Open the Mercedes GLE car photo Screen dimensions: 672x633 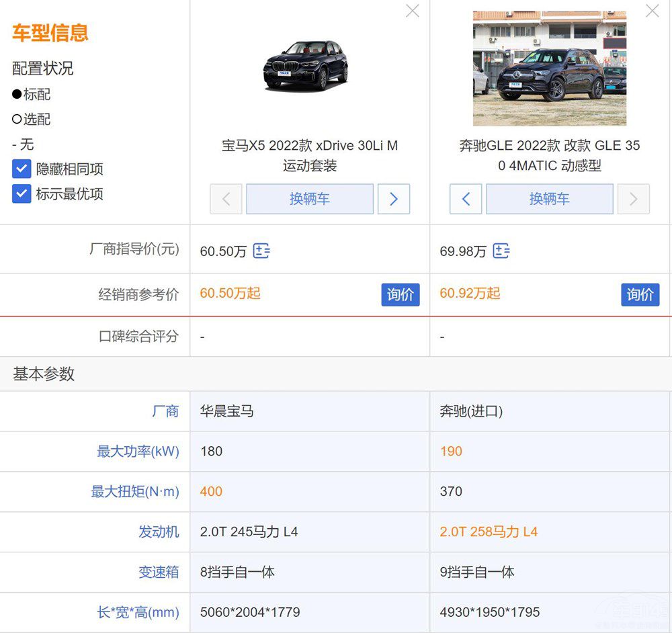click(x=549, y=68)
